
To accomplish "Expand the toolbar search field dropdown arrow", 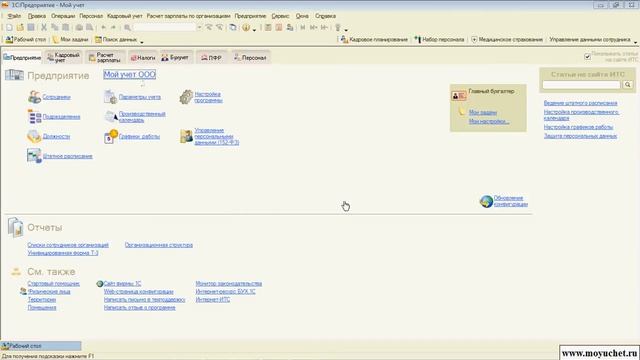I will click(x=199, y=27).
